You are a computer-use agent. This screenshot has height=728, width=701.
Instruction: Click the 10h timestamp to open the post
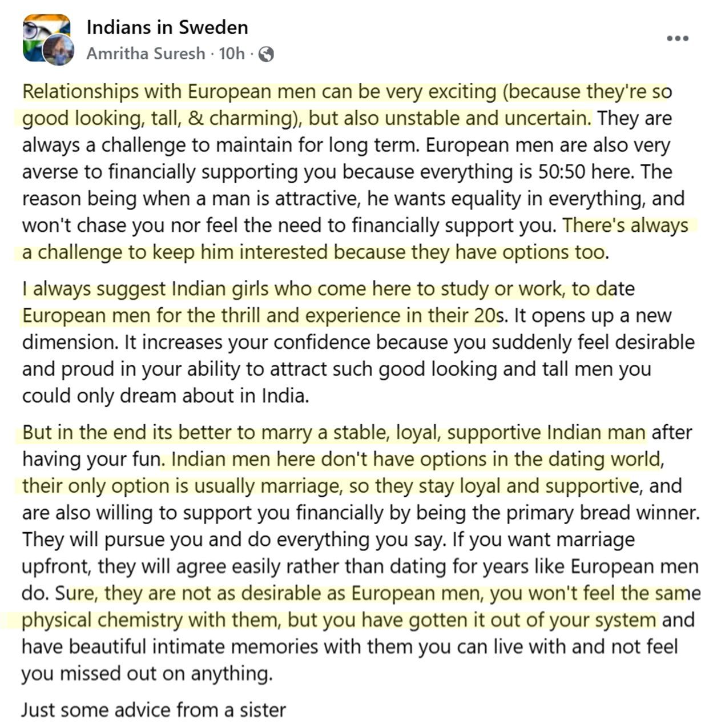(232, 54)
